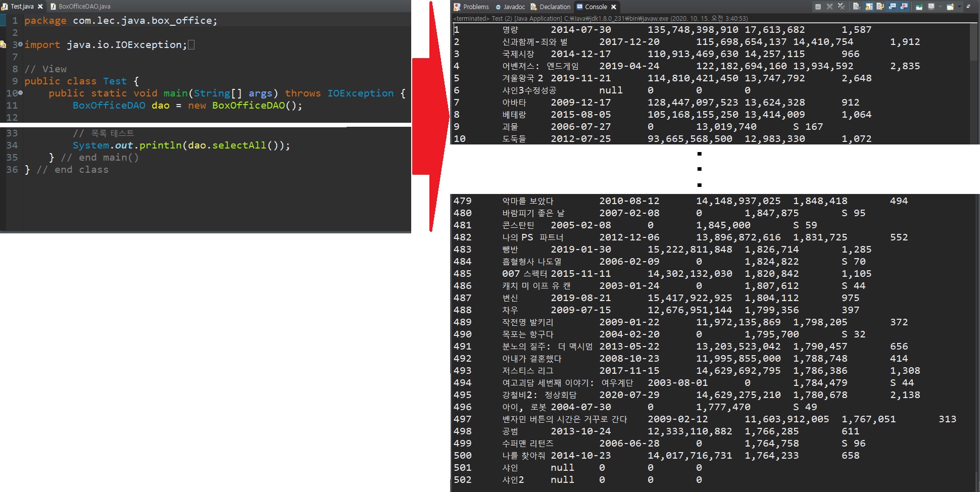Click console row 2 value 115,698,654,137
The width and height of the screenshot is (980, 492).
(742, 42)
